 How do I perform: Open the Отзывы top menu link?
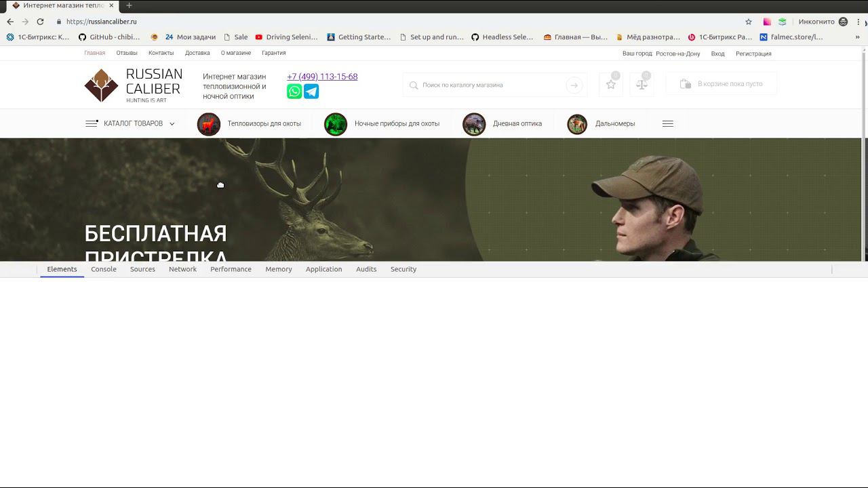(127, 53)
